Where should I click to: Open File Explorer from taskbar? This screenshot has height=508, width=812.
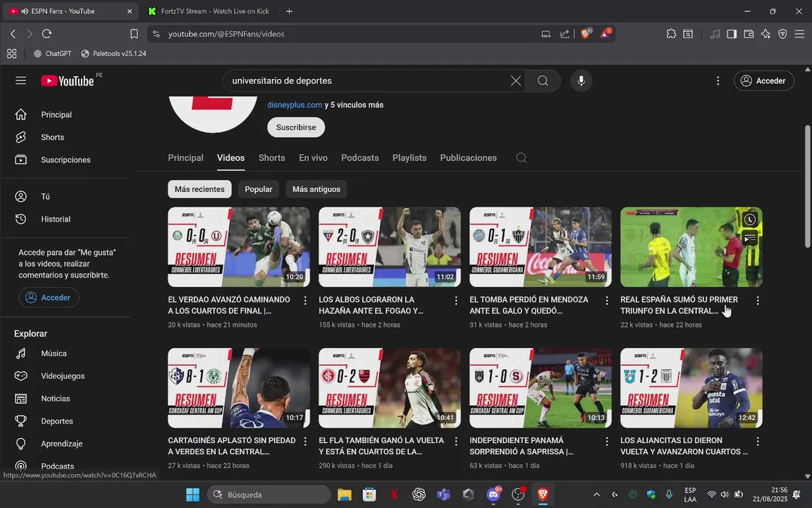[x=345, y=495]
